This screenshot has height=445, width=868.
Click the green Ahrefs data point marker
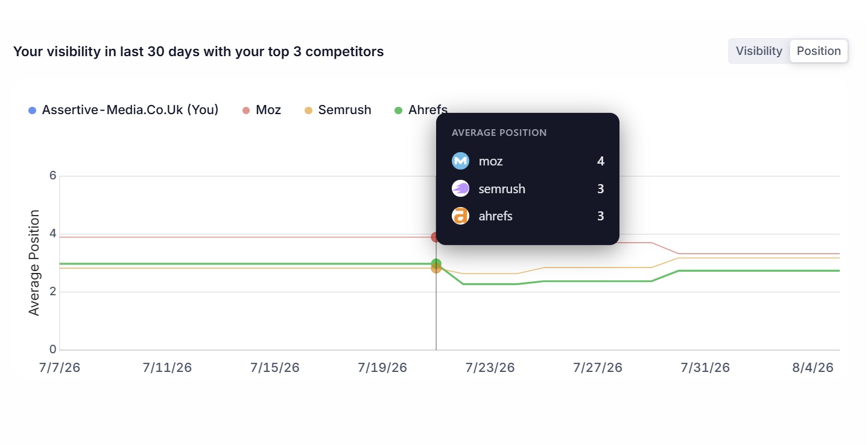pyautogui.click(x=436, y=264)
